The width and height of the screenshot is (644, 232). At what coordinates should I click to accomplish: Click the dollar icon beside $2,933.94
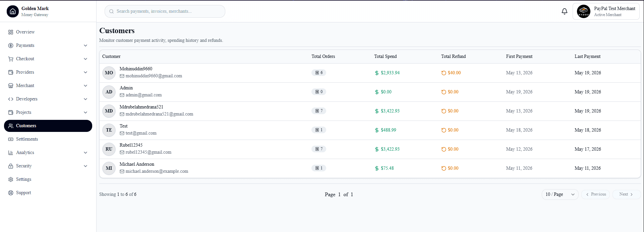pyautogui.click(x=377, y=73)
